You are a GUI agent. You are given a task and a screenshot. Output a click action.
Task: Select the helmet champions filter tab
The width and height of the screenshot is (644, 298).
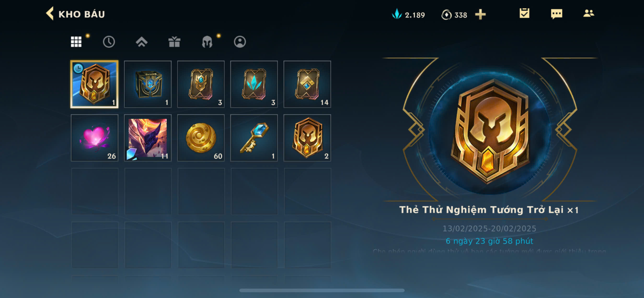207,42
